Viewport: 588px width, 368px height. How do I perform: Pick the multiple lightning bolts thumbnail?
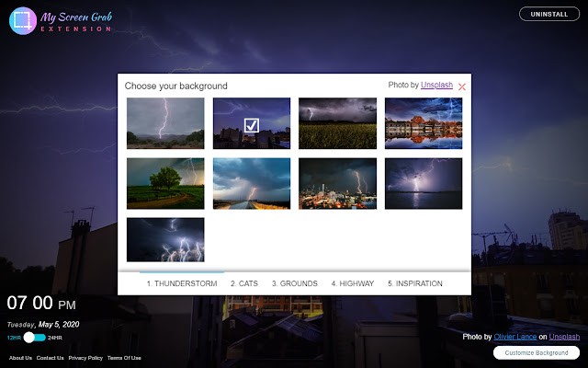coord(165,239)
